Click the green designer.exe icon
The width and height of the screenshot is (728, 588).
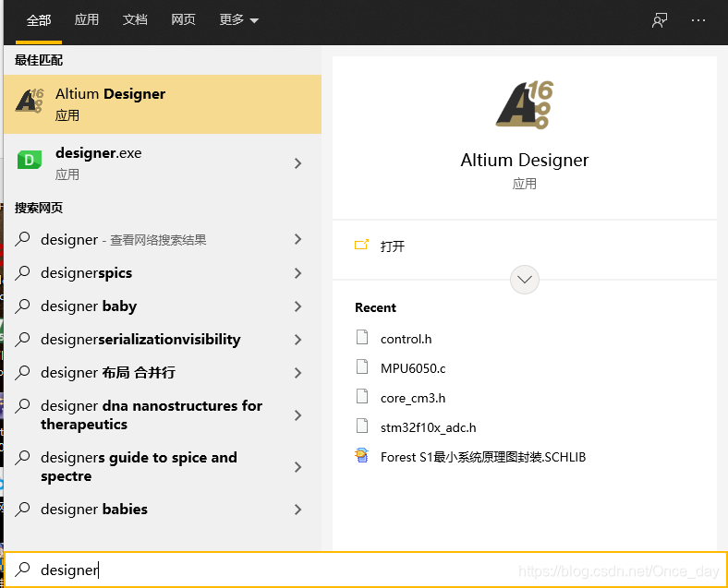30,160
